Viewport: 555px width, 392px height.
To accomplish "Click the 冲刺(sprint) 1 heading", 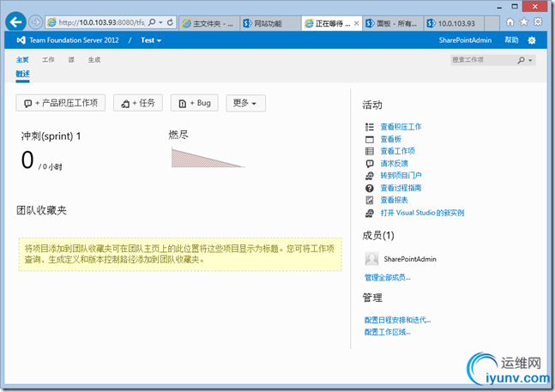I will (51, 136).
